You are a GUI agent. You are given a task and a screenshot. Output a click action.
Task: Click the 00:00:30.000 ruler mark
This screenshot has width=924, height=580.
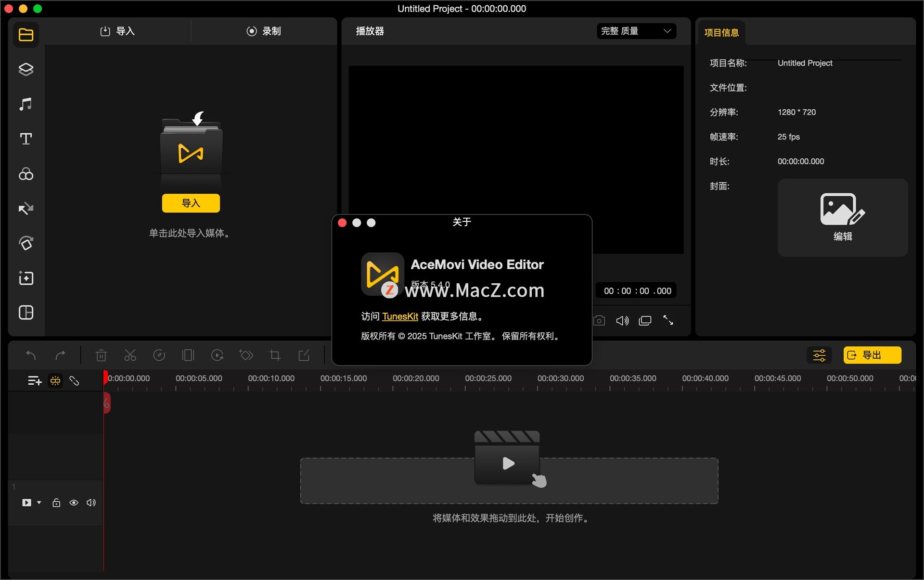click(560, 378)
